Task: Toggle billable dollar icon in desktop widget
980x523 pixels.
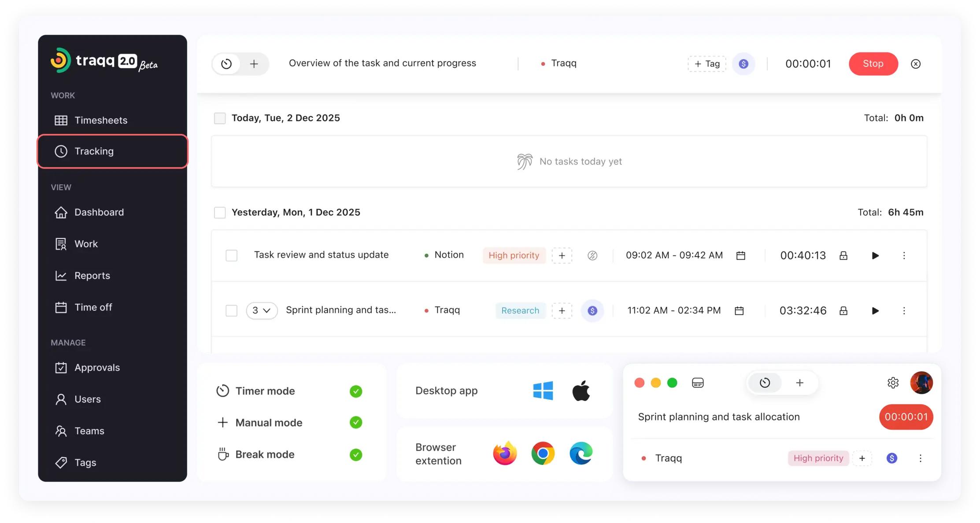Action: click(891, 458)
